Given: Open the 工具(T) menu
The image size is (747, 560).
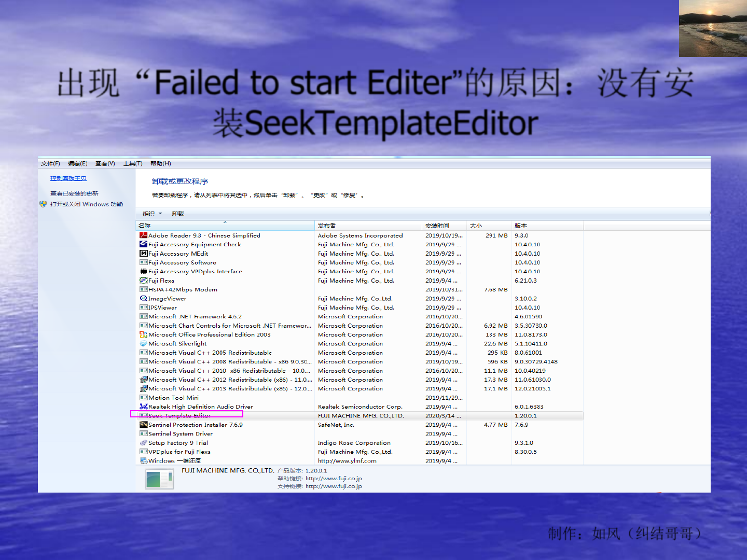Looking at the screenshot, I should pos(133,163).
